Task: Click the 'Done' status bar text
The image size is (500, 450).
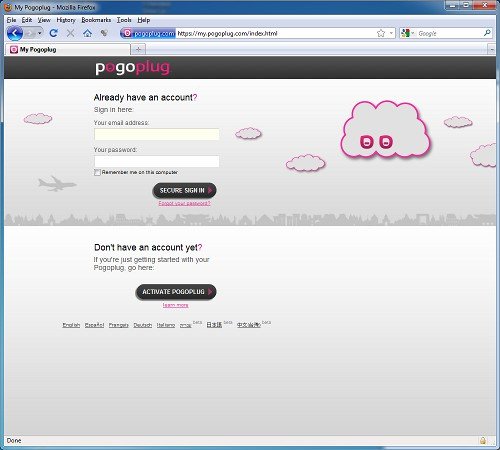Action: 14,441
